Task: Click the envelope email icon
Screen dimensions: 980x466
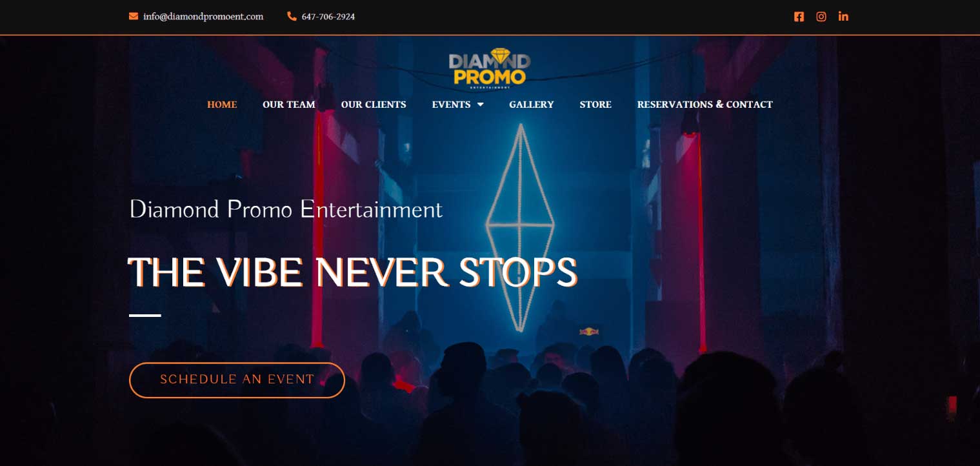Action: 134,17
